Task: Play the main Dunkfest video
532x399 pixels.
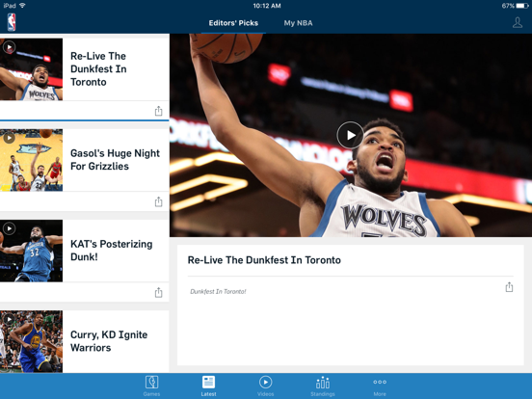Action: [350, 135]
